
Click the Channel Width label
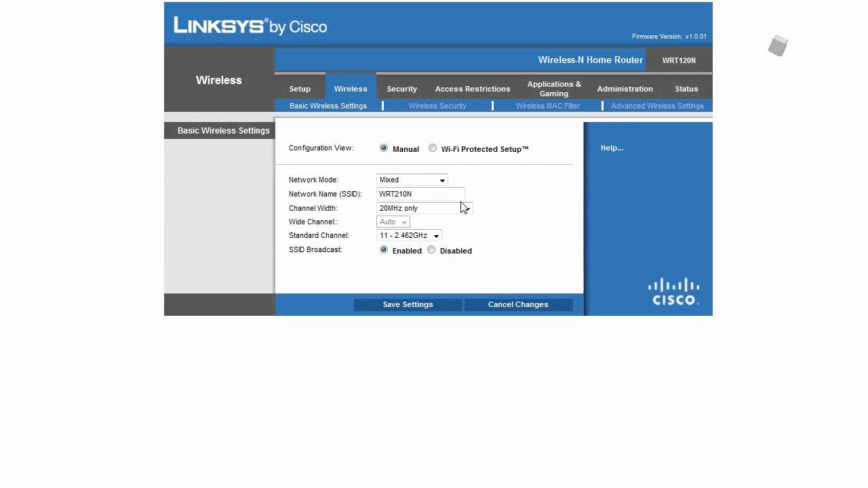(x=313, y=208)
